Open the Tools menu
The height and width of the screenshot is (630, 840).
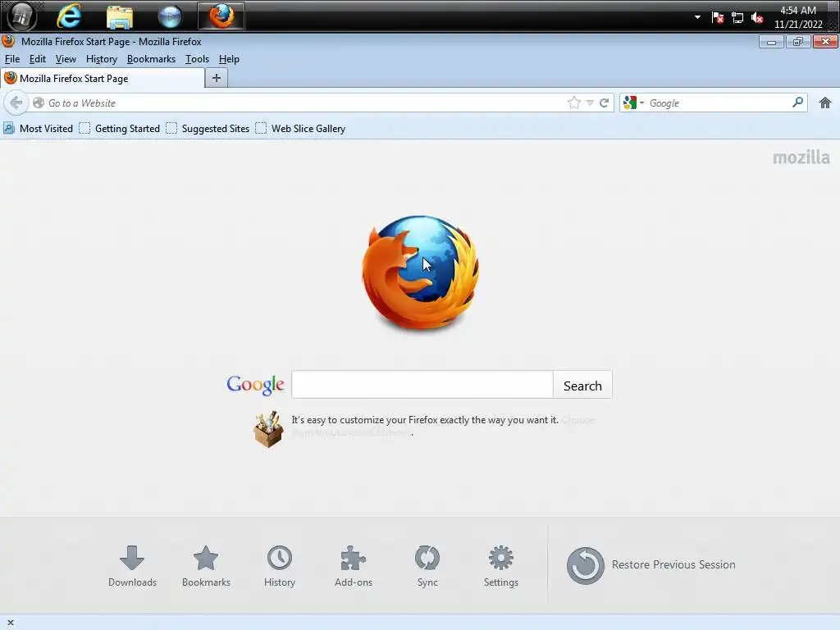[197, 59]
